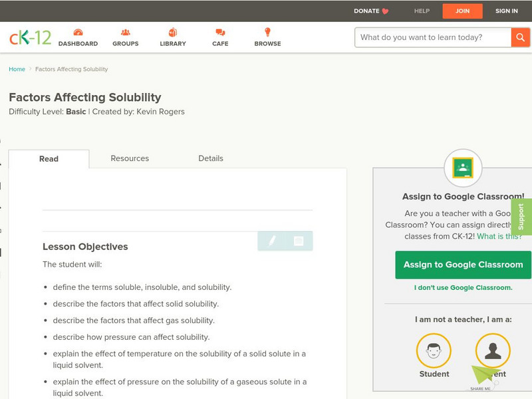Open the Groups icon
This screenshot has height=399, width=532.
coord(126,33)
